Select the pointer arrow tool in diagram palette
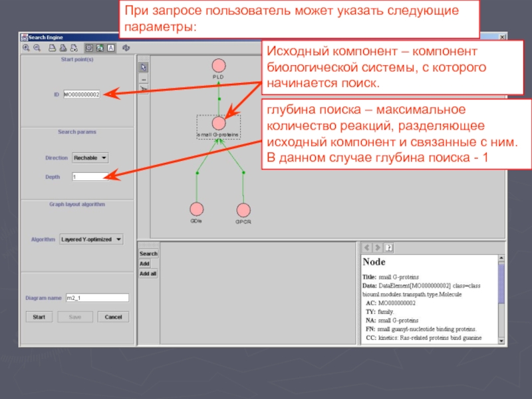 144,67
